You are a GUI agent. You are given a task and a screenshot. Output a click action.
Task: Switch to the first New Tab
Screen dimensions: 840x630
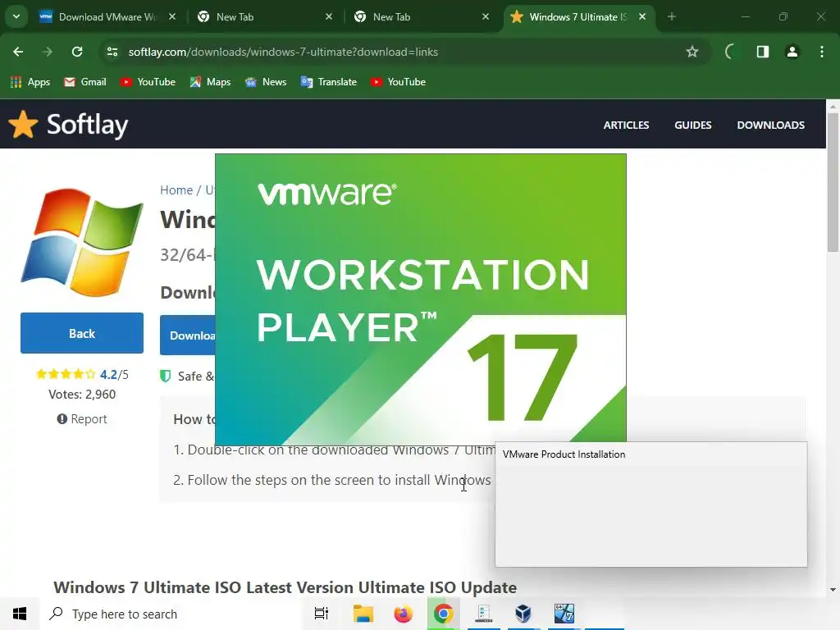(x=265, y=17)
